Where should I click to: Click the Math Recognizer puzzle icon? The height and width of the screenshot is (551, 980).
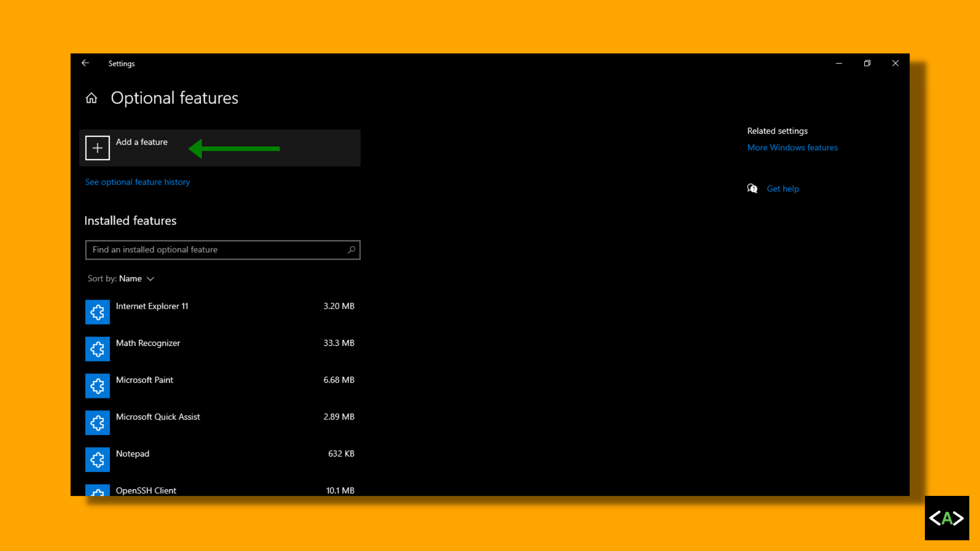(x=97, y=349)
